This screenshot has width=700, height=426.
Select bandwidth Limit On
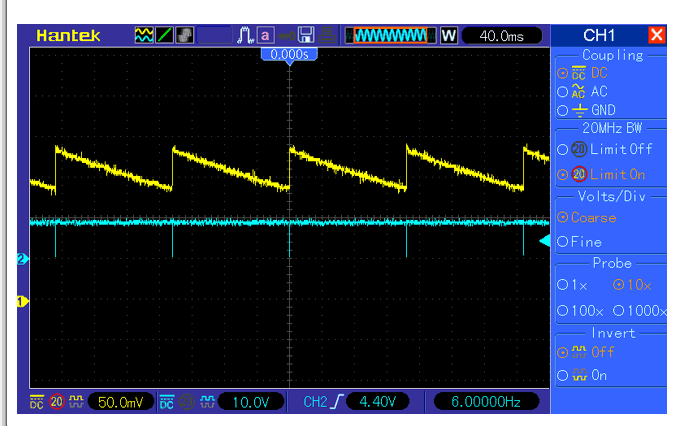point(601,175)
